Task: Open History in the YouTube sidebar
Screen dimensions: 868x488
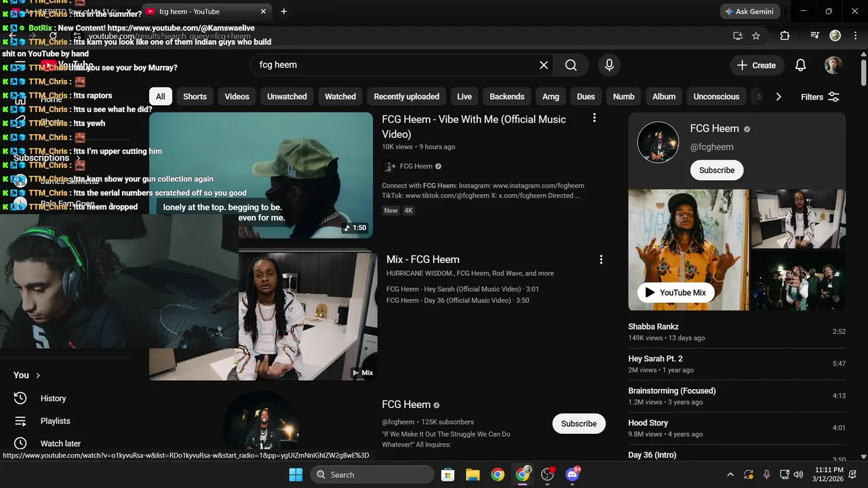Action: 53,399
